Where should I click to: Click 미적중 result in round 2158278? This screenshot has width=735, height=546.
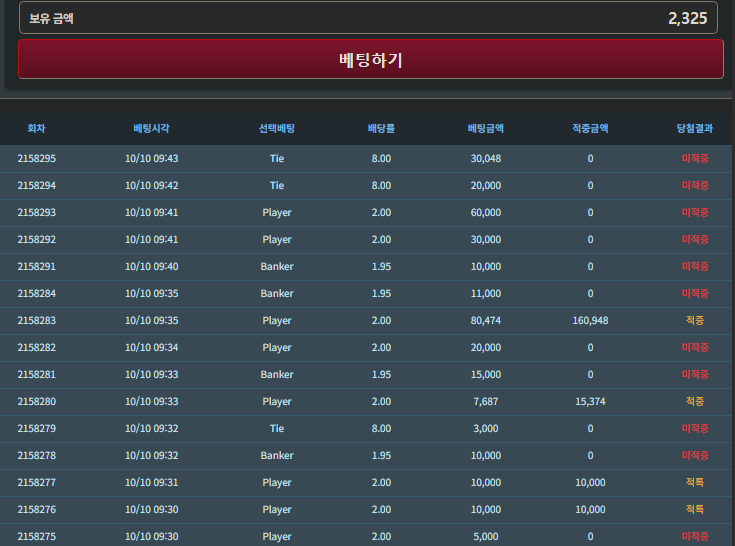[x=695, y=456]
